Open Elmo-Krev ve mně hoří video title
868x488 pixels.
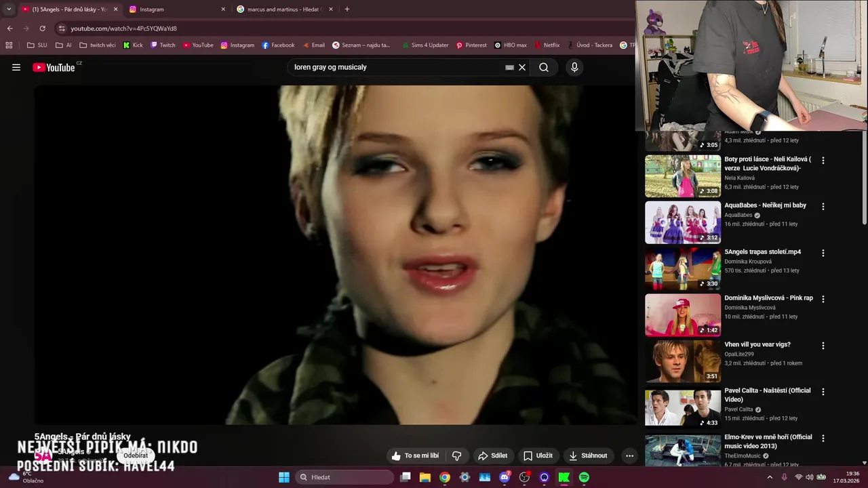(x=768, y=441)
